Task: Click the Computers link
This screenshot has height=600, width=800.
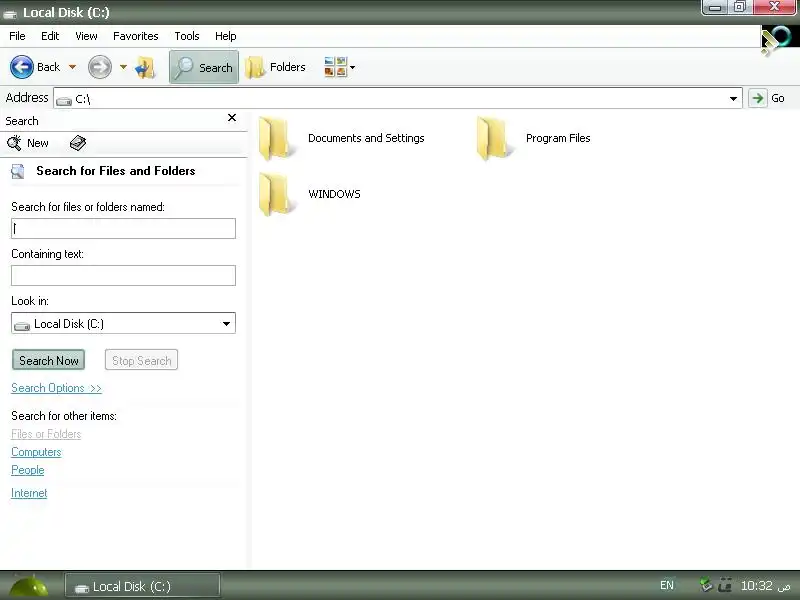Action: (36, 452)
